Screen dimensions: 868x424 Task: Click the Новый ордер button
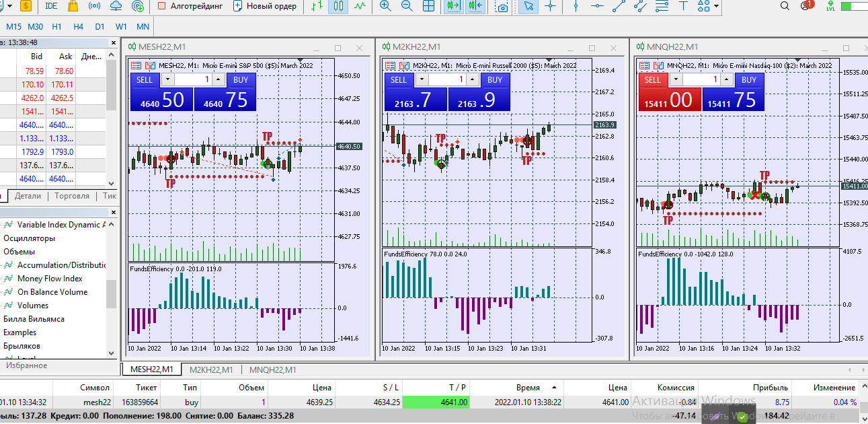(x=265, y=6)
